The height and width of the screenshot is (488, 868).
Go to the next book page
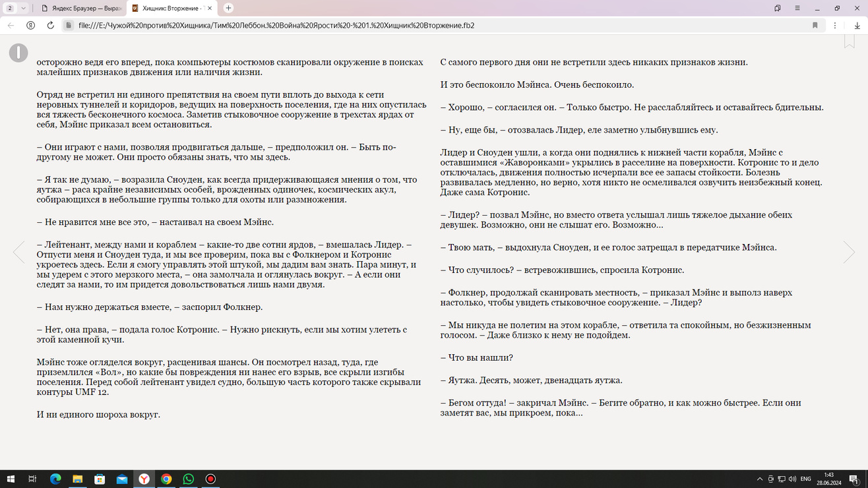[x=849, y=252]
